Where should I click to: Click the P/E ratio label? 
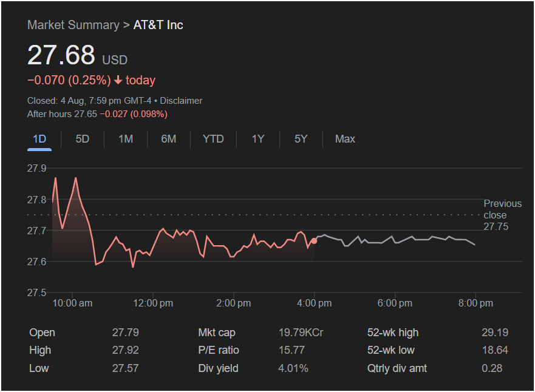click(x=219, y=350)
